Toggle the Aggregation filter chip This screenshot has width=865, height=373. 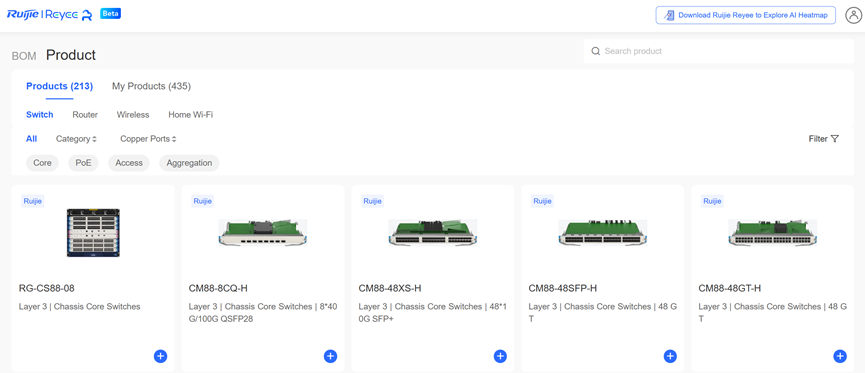(189, 163)
